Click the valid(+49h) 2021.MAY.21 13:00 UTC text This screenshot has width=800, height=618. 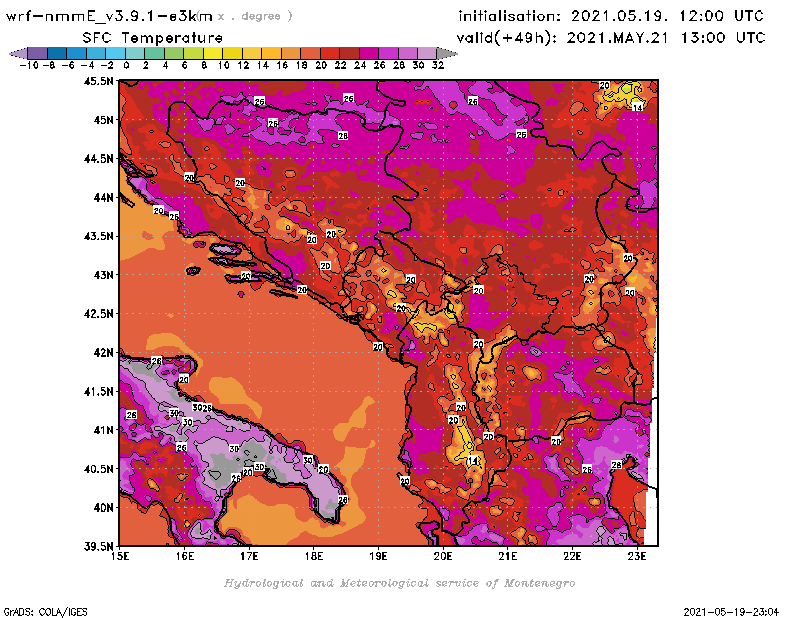[611, 38]
